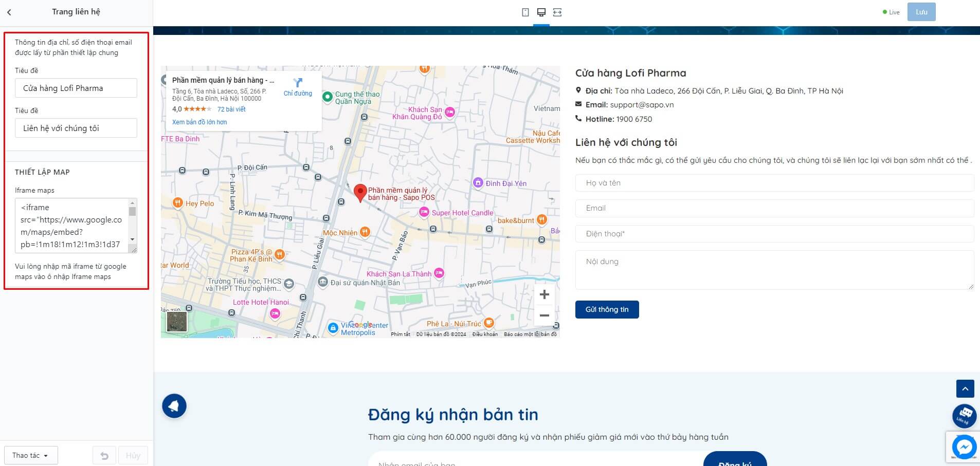The width and height of the screenshot is (980, 466).
Task: Click the red Sapo POS map pin
Action: pos(360,193)
